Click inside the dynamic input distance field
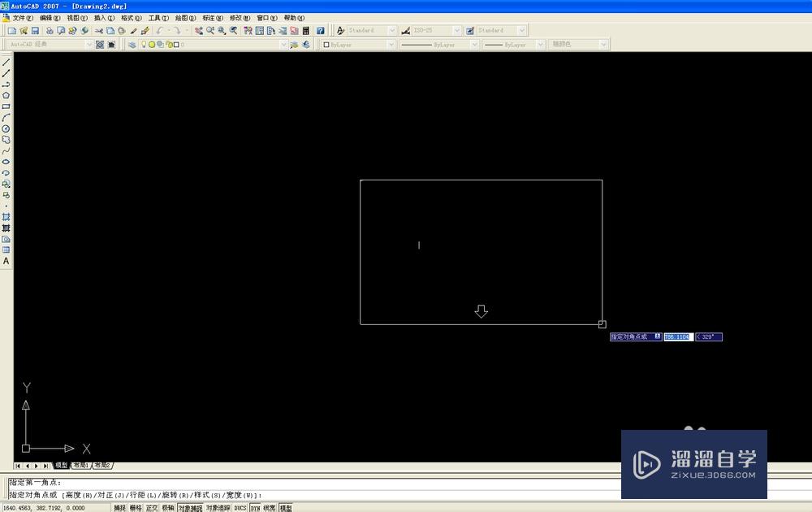Screen dimensions: 812x512 tap(677, 336)
